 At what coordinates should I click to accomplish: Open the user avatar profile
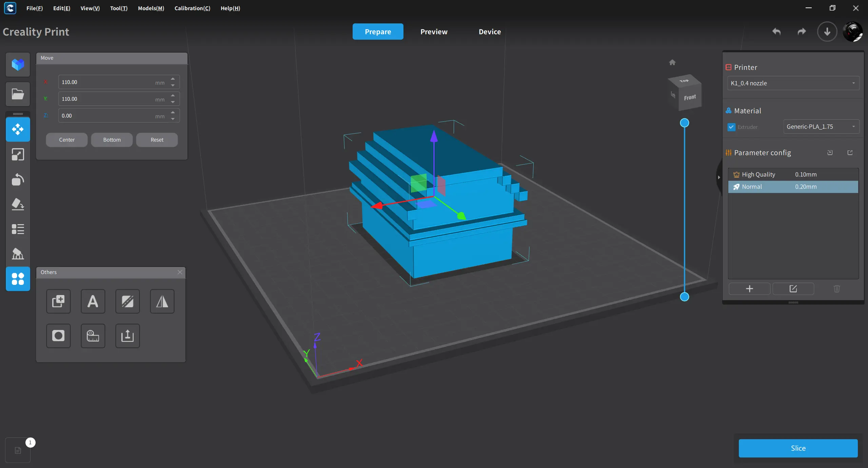(x=853, y=32)
